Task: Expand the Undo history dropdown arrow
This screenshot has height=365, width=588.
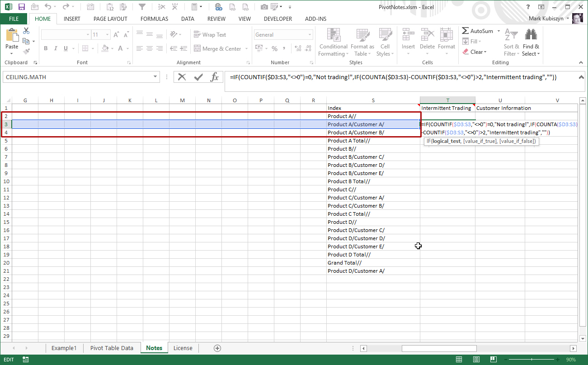Action: [56, 7]
